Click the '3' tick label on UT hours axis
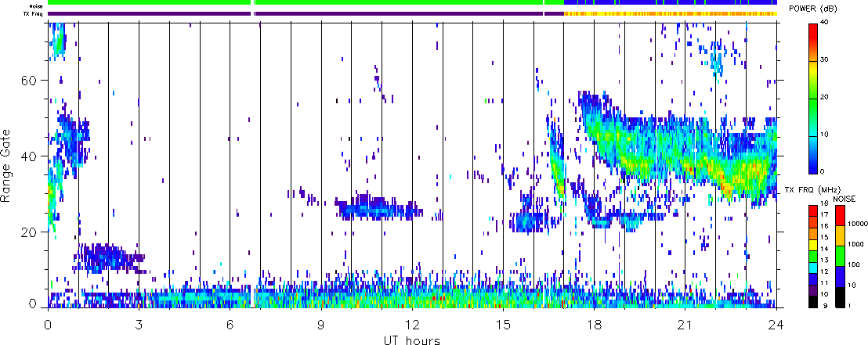The width and height of the screenshot is (868, 345). pos(139,324)
